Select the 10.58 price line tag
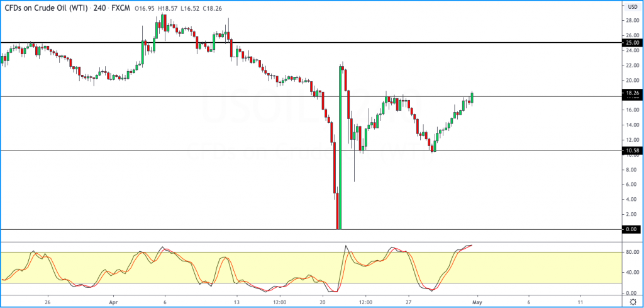Image resolution: width=644 pixels, height=308 pixels. point(632,151)
